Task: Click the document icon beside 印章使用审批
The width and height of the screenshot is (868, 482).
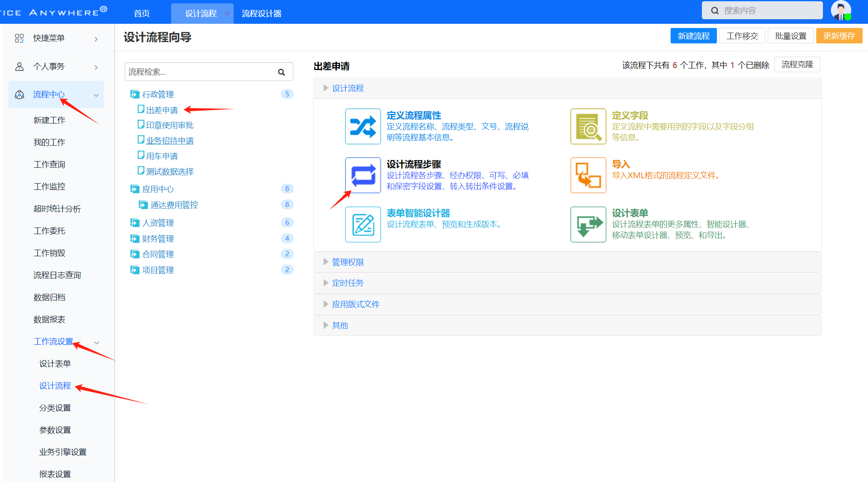Action: (x=141, y=124)
